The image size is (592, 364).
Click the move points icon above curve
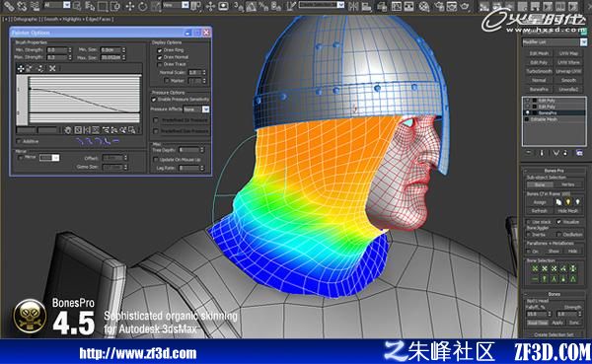21,68
